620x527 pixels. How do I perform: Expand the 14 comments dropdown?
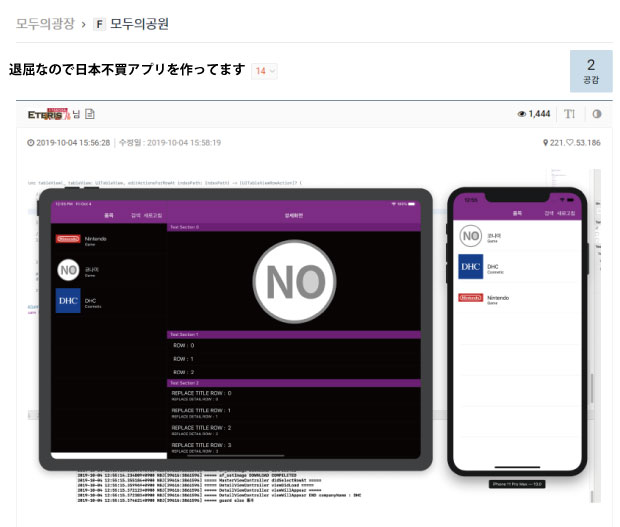coord(265,71)
